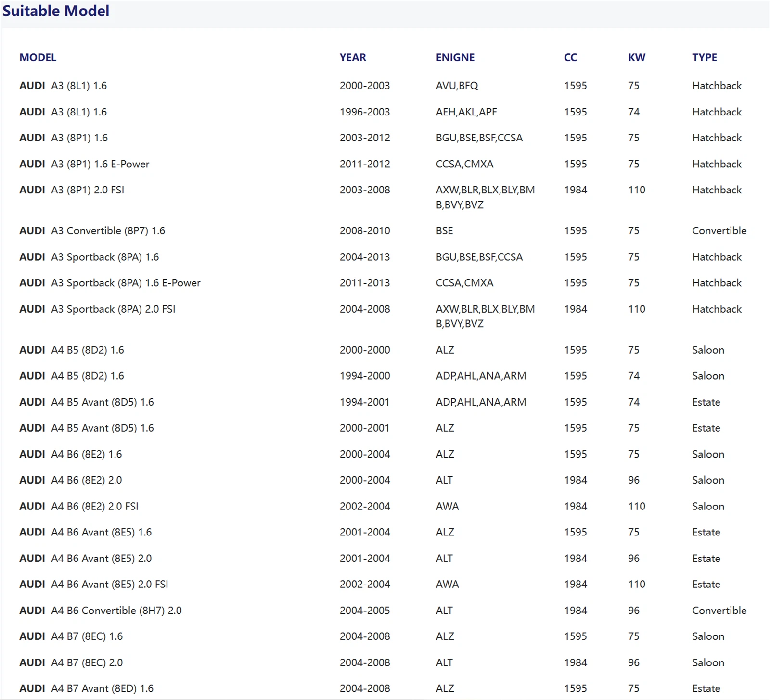Select the year 2001-2004 in the A4 B6 Avant (8E5) 1.6 row
770x700 pixels.
coord(365,532)
